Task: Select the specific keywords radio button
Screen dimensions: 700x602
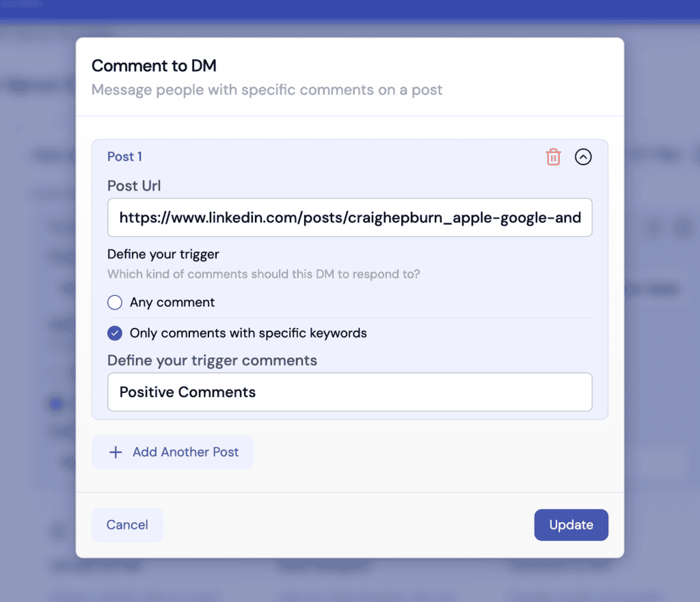Action: (x=115, y=333)
